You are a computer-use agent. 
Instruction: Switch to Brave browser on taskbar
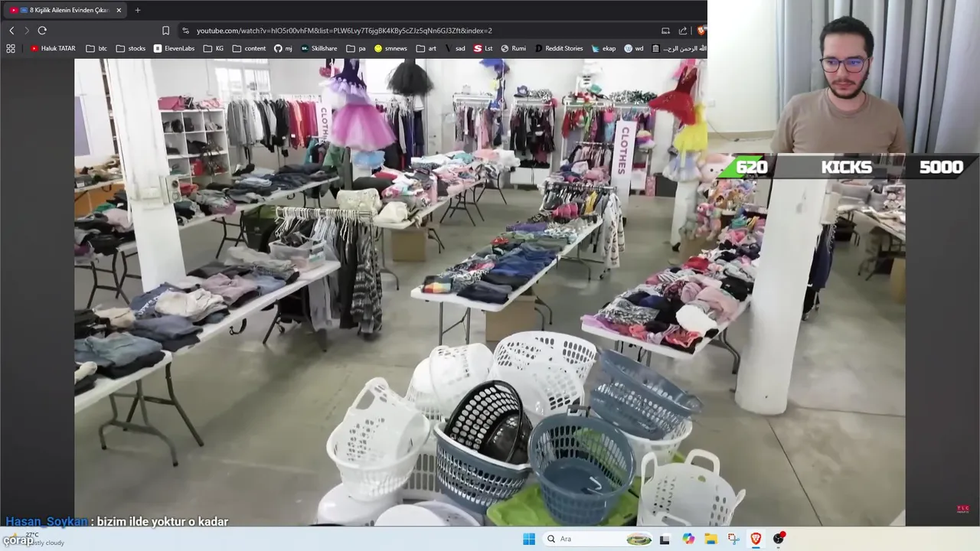click(x=756, y=539)
